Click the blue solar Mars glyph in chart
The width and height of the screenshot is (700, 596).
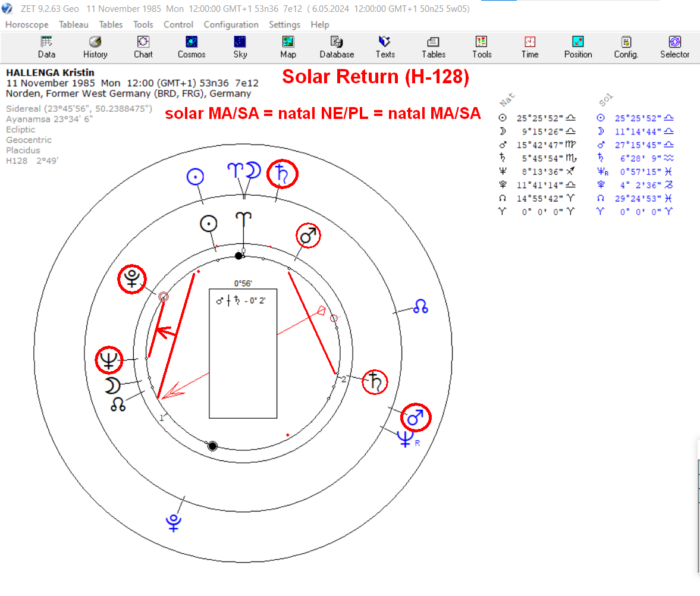click(416, 418)
